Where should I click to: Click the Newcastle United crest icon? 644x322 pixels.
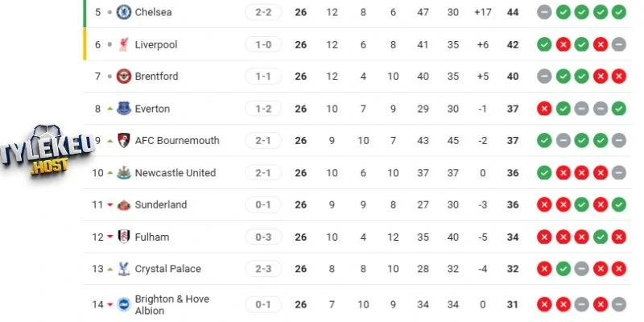point(124,173)
